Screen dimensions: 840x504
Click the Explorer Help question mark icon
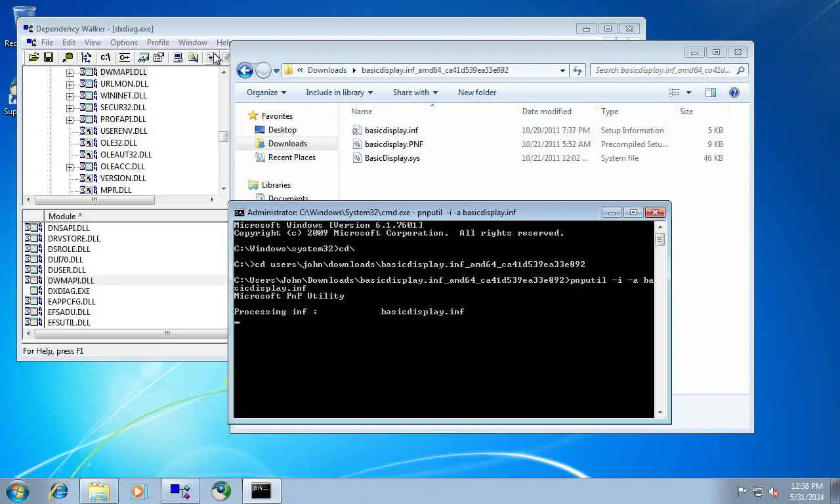pyautogui.click(x=734, y=93)
